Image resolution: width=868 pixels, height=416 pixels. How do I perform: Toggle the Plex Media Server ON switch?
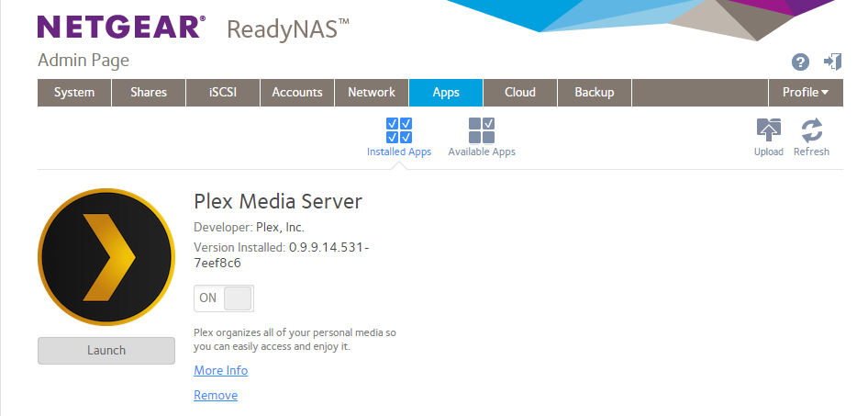[x=224, y=298]
